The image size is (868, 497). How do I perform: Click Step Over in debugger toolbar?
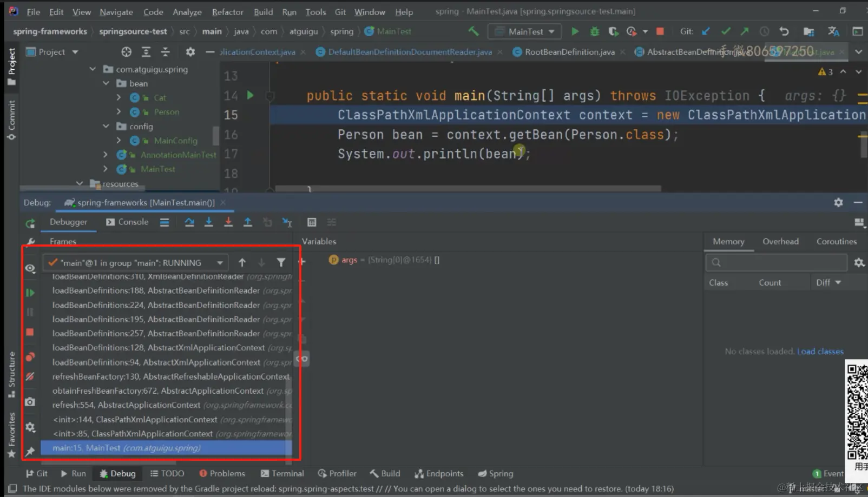[189, 222]
